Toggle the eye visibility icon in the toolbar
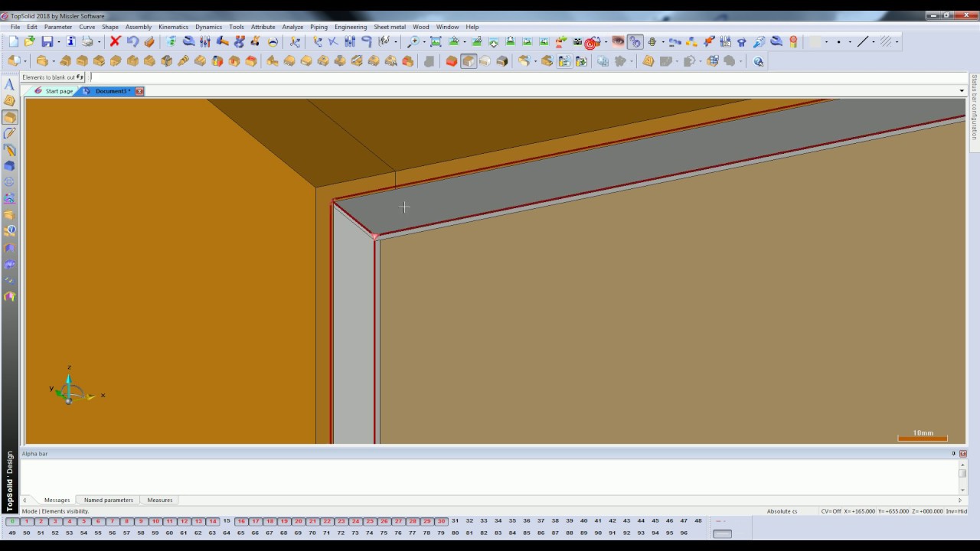This screenshot has width=980, height=551. click(618, 42)
